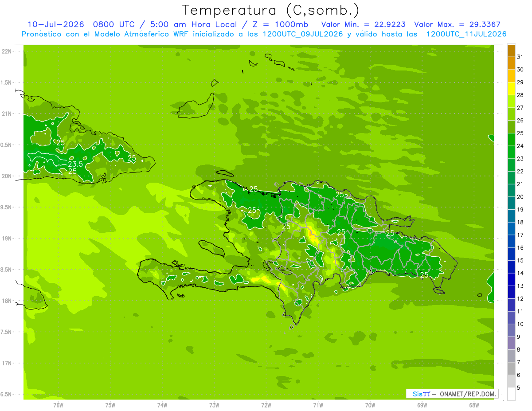Select the date text '10-Jul-2026'
This screenshot has height=411, width=532.
click(x=55, y=24)
